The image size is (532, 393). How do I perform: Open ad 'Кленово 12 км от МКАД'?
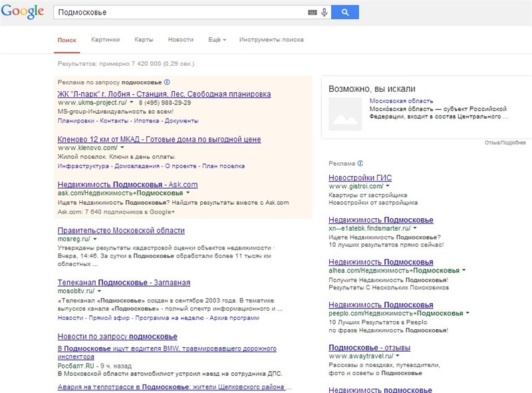[x=159, y=139]
